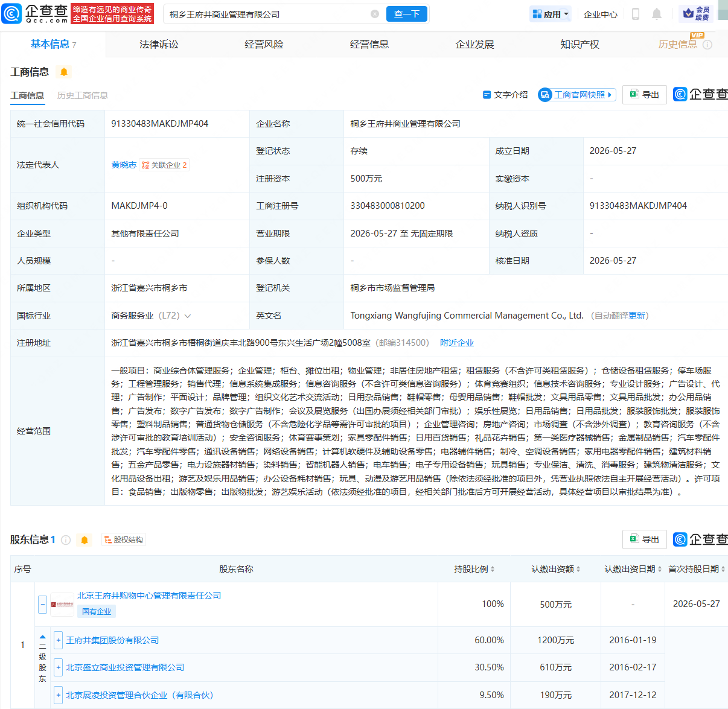Switch to 法律诉讼 tab

(159, 44)
